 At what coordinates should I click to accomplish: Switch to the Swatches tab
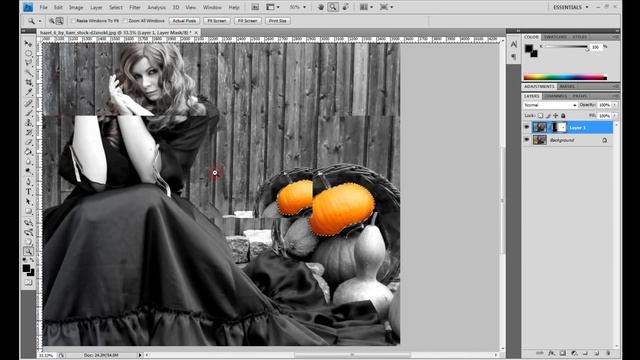click(x=555, y=37)
